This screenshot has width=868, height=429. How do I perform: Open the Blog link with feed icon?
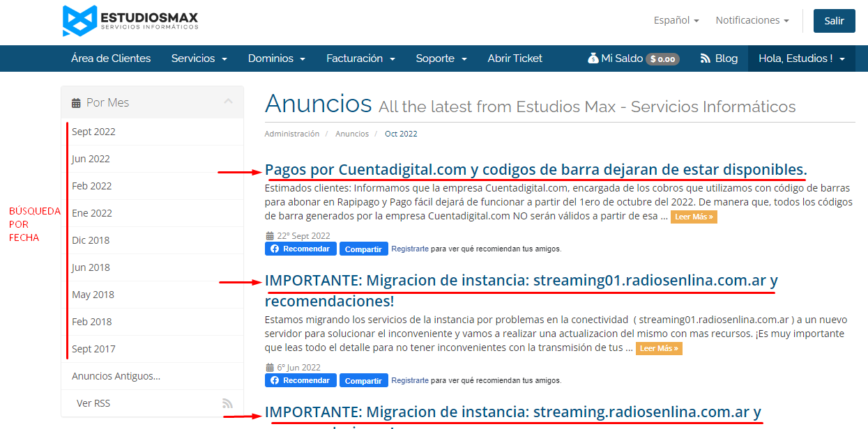point(719,58)
